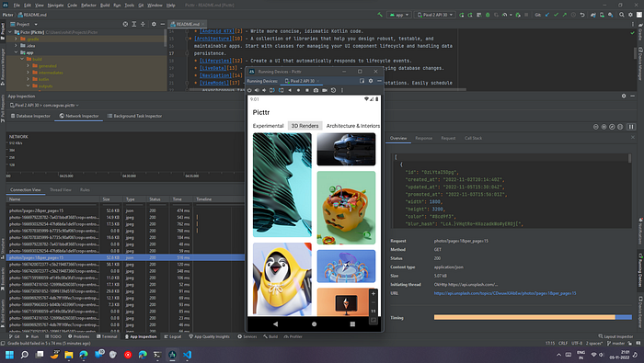This screenshot has height=363, width=644.
Task: Expand the generated folder in Project tree
Action: coord(28,65)
